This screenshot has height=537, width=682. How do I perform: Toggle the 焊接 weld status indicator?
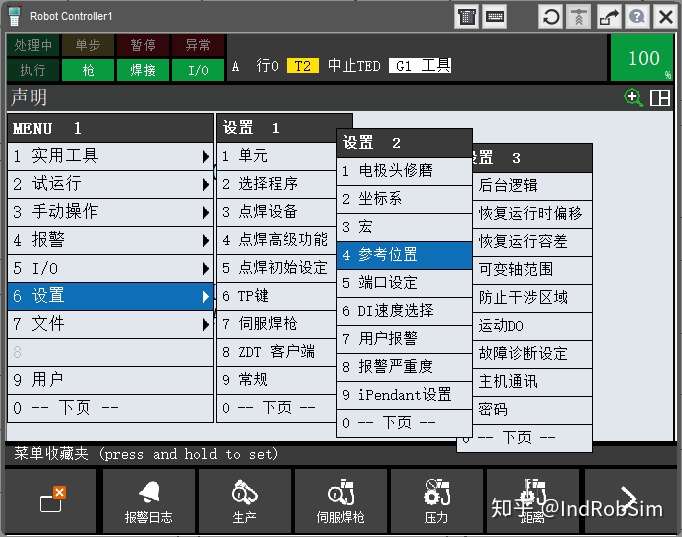143,70
